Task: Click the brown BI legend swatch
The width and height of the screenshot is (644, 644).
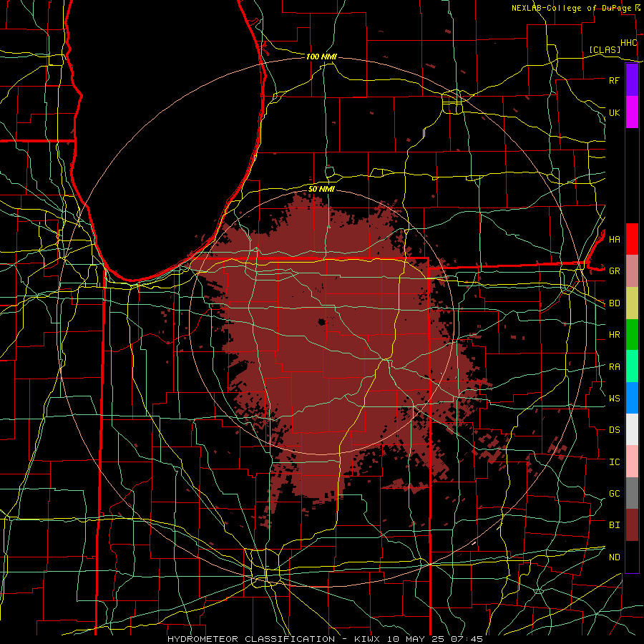Action: tap(632, 525)
